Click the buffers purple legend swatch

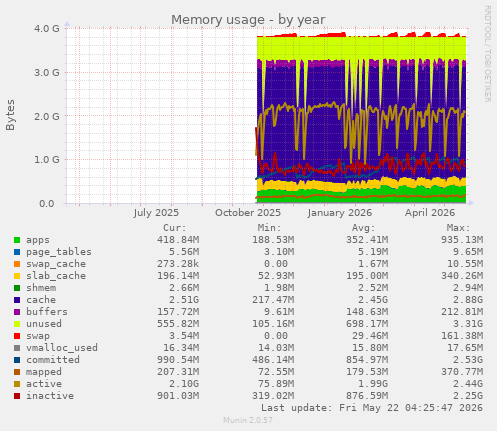click(x=17, y=312)
